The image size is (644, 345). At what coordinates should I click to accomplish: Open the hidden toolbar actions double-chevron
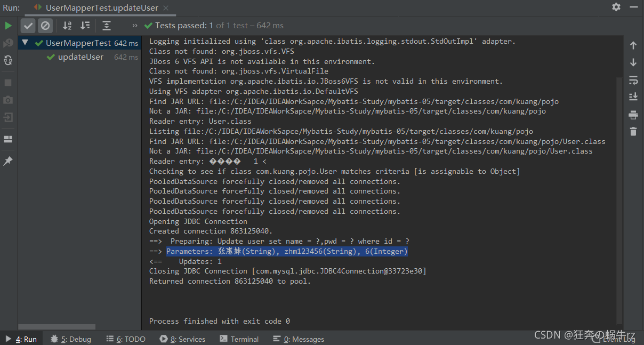coord(135,26)
